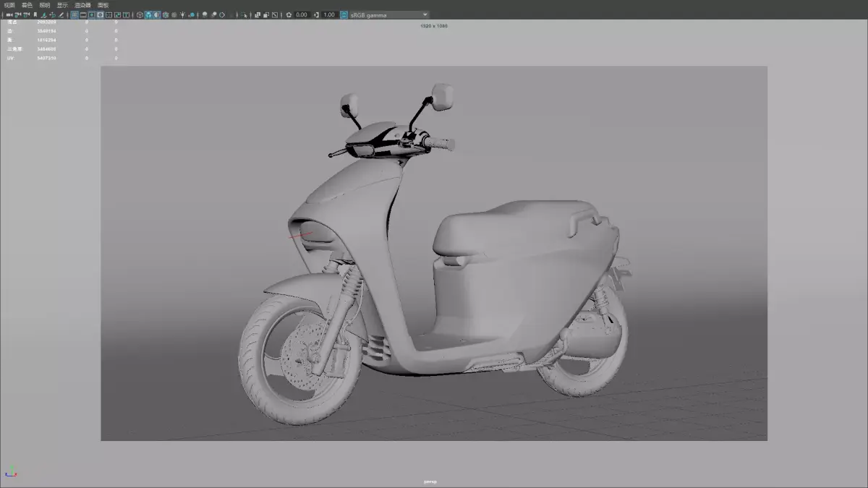Viewport: 868px width, 488px height.
Task: Toggle the resolution gate icon
Action: click(x=92, y=14)
